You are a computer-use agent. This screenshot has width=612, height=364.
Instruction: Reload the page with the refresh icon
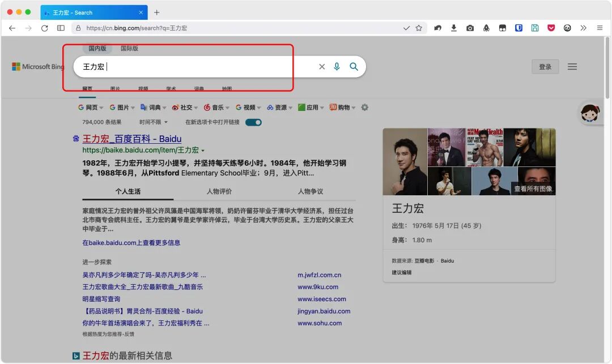coord(45,28)
